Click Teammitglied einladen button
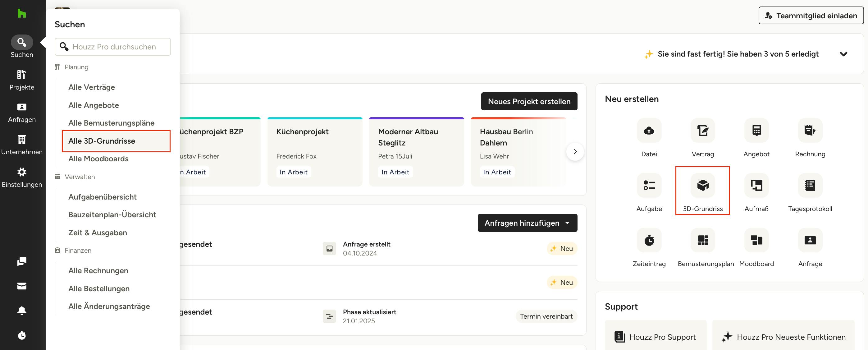 [x=811, y=16]
